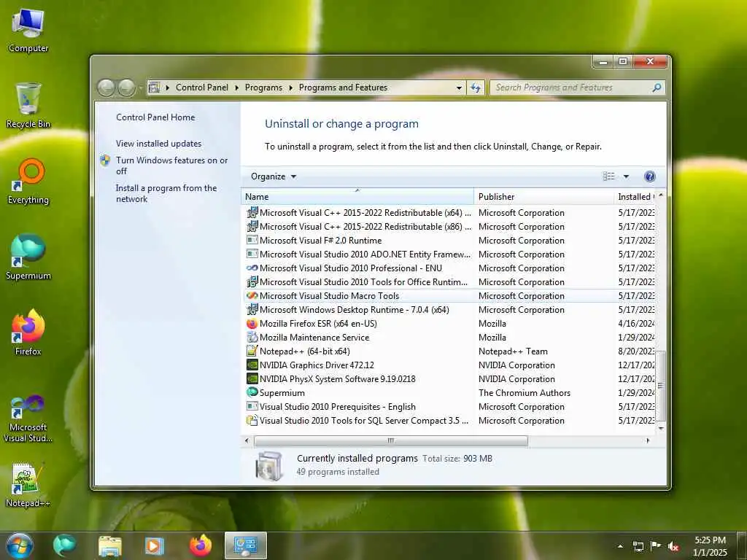Click the horizontal scrollbar thumb of the list
Viewport: 747px width, 560px height.
(x=391, y=440)
